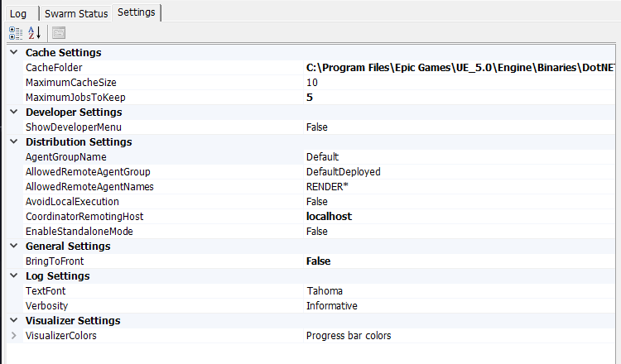Screen dimensions: 621x364
Task: Click the Categorized view toolbar icon
Action: click(16, 33)
